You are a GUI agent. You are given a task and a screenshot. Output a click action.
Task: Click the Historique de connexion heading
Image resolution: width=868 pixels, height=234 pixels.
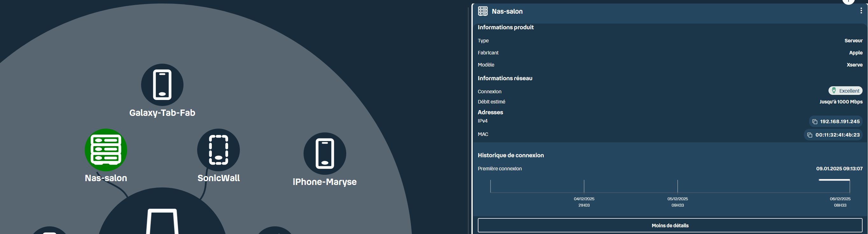(511, 155)
